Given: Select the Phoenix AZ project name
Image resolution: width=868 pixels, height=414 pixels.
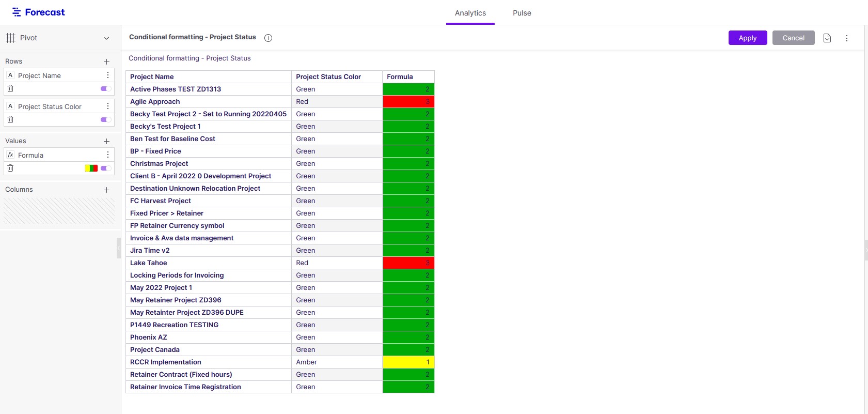Looking at the screenshot, I should point(149,338).
